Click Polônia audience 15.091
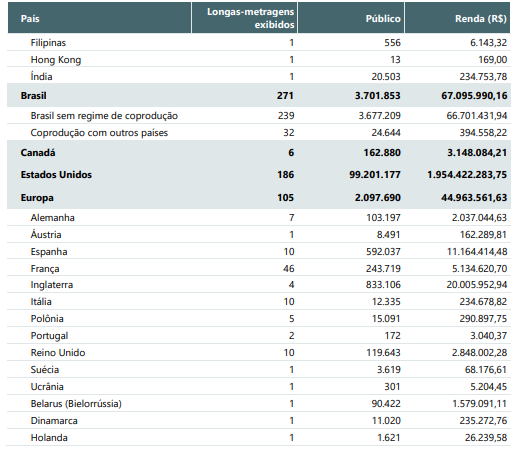Screen dimensions: 520x451 [386, 319]
